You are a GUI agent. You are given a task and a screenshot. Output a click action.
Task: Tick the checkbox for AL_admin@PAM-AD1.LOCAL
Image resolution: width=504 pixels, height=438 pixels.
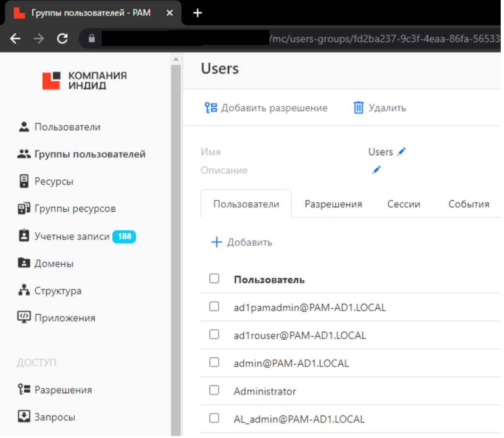214,418
